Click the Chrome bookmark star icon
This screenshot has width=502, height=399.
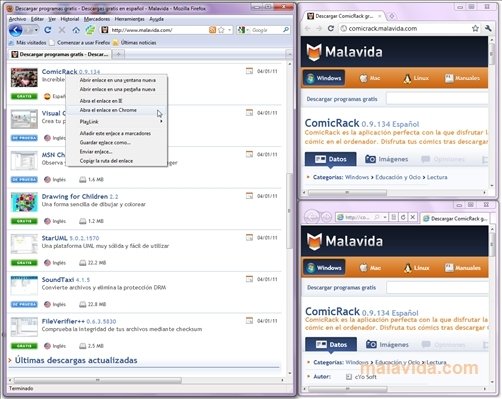(475, 29)
